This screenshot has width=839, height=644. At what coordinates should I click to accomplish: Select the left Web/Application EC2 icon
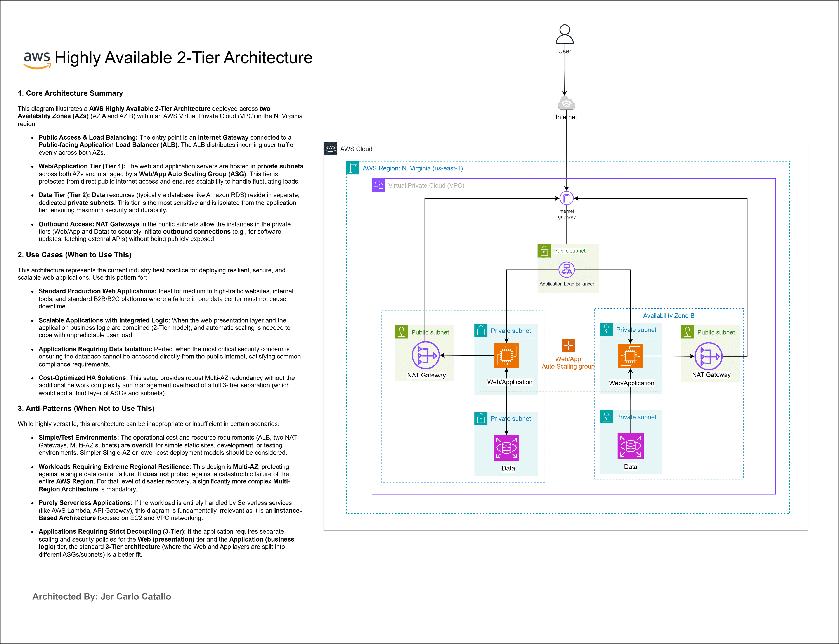point(506,355)
